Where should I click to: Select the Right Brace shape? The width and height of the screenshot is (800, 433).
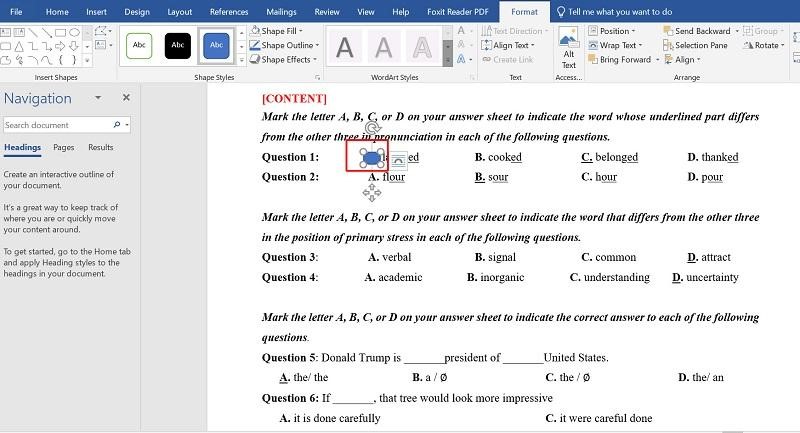[74, 60]
